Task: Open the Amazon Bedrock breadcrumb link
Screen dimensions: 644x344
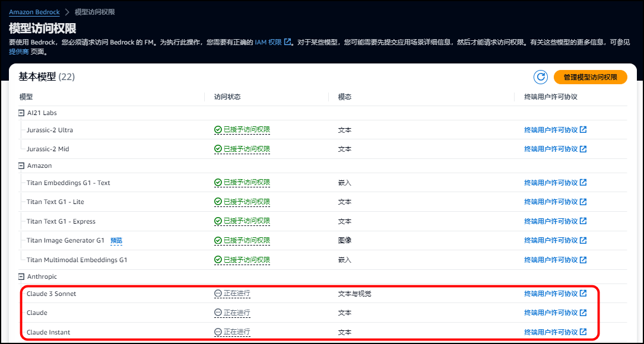Action: point(34,12)
